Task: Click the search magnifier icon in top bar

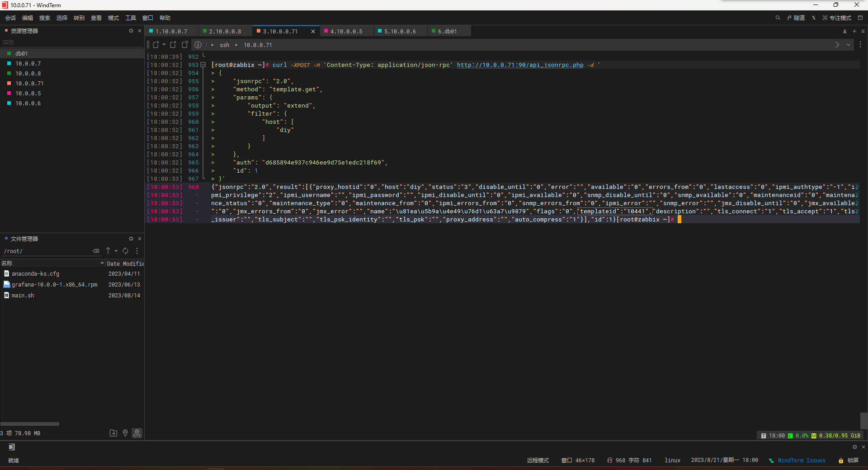Action: (778, 18)
